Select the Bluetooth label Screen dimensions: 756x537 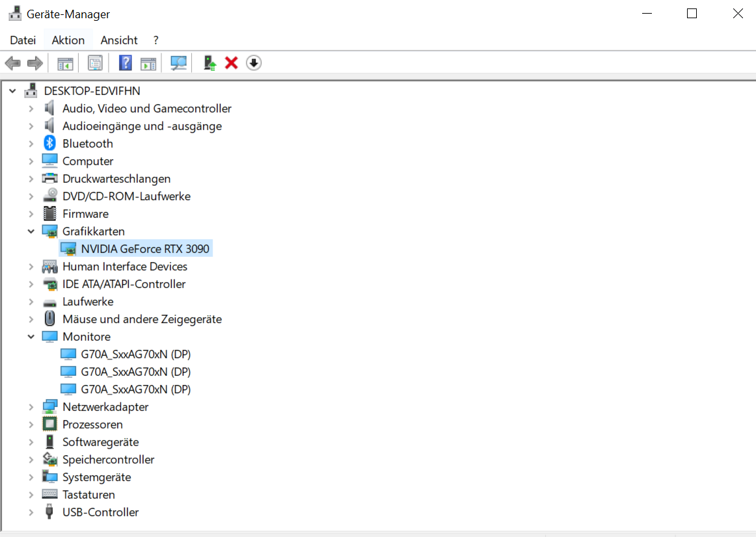pos(88,144)
